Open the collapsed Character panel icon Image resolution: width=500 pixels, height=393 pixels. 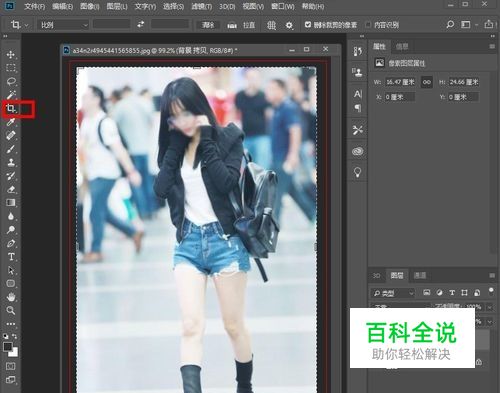358,94
